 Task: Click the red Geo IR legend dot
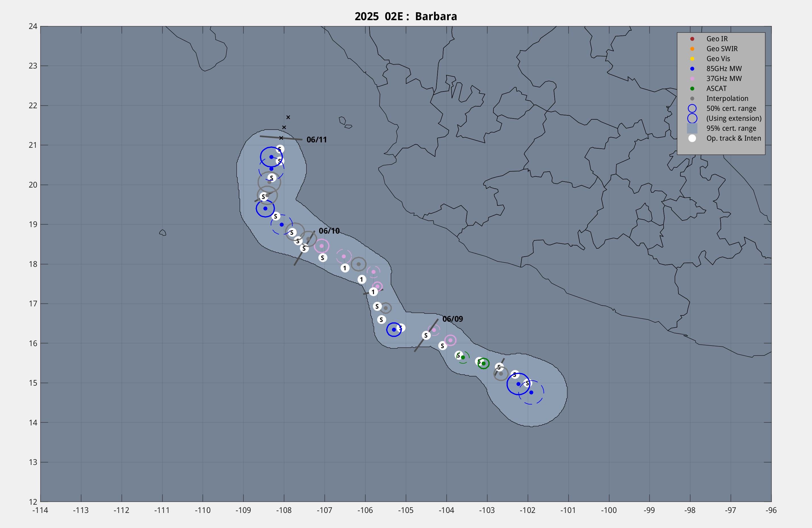tap(692, 39)
